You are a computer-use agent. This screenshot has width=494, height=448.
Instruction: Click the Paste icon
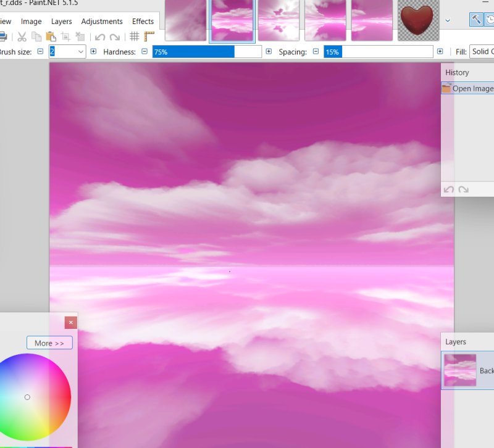pos(50,36)
